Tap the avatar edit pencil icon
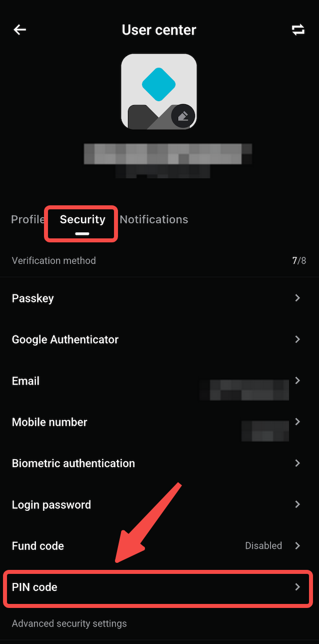Screen dimensions: 319x644 pyautogui.click(x=184, y=116)
